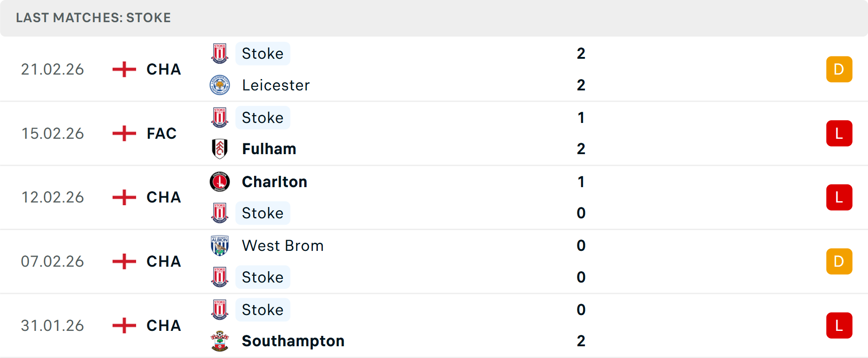This screenshot has height=358, width=868.
Task: Click highlighted Stoke in Charlton match
Action: [263, 213]
